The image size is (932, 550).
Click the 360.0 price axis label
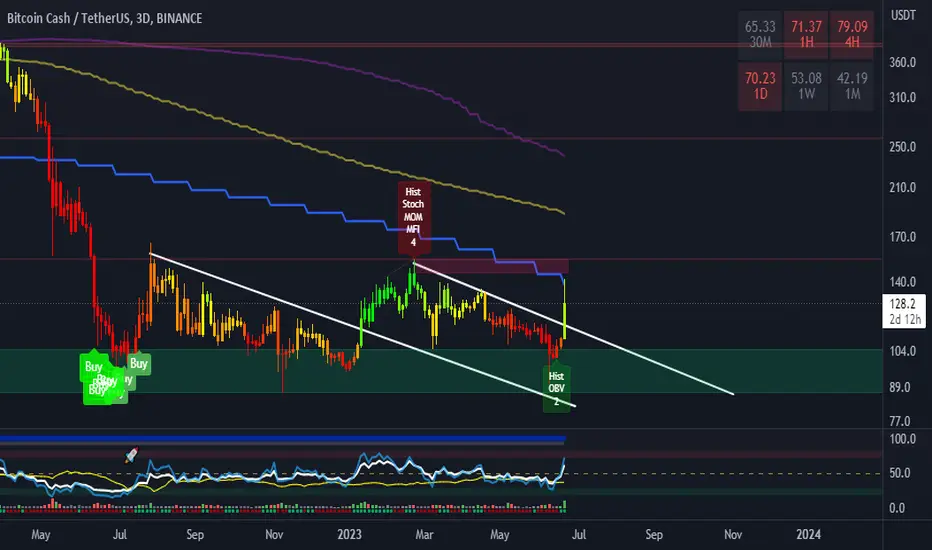tap(902, 62)
